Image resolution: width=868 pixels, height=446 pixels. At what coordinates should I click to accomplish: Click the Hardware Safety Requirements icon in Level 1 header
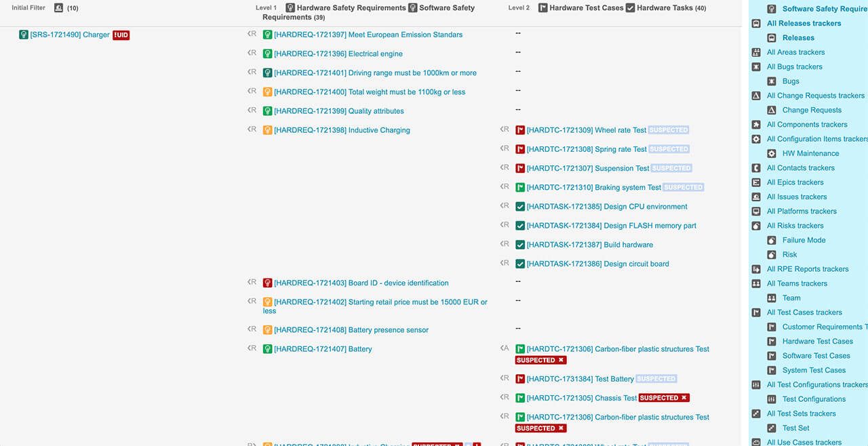pos(290,8)
